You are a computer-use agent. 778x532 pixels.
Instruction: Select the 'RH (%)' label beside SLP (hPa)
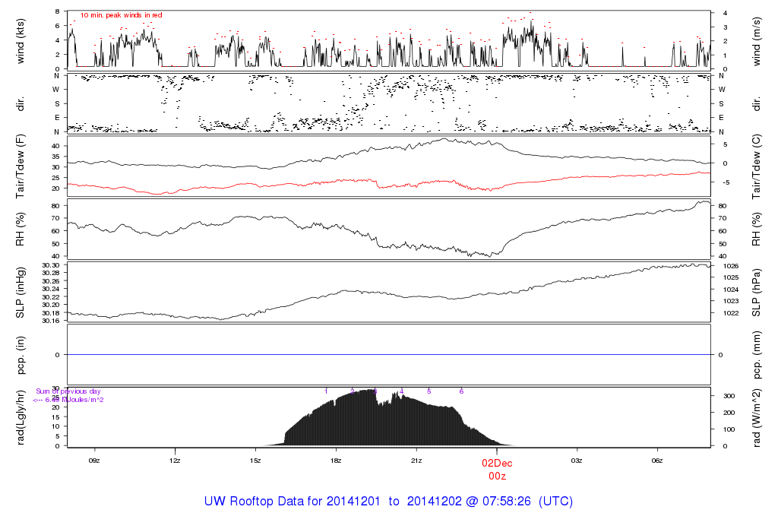click(x=756, y=230)
